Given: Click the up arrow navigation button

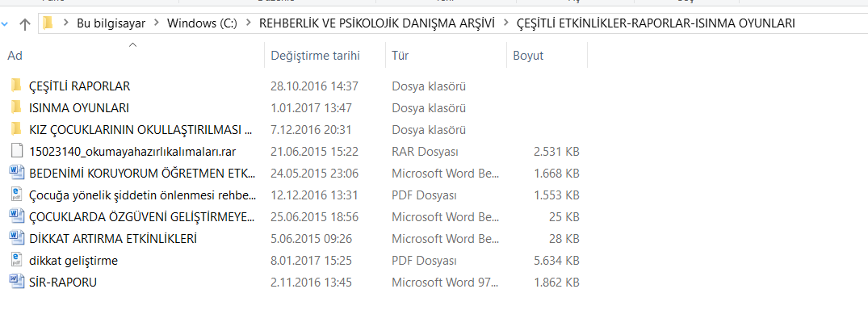Looking at the screenshot, I should [x=24, y=23].
